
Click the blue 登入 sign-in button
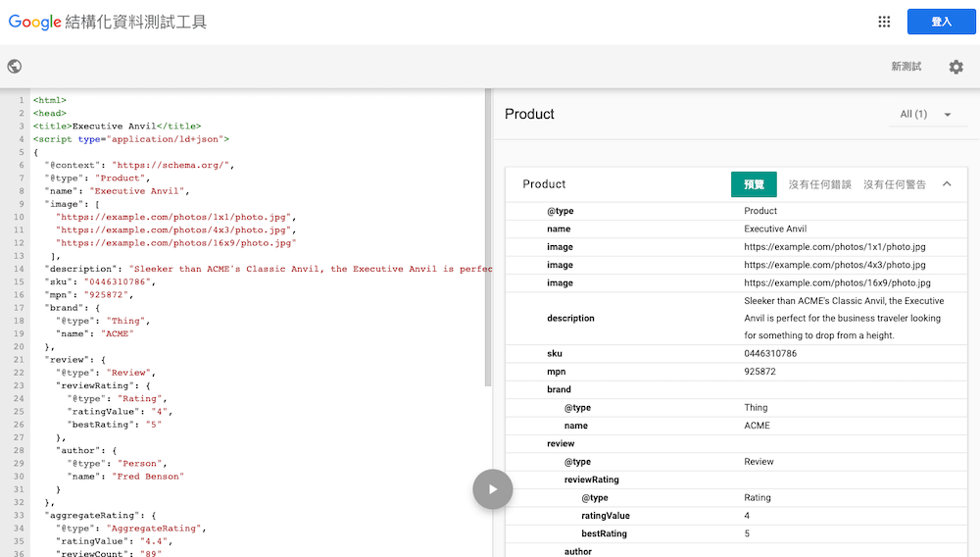(x=941, y=22)
